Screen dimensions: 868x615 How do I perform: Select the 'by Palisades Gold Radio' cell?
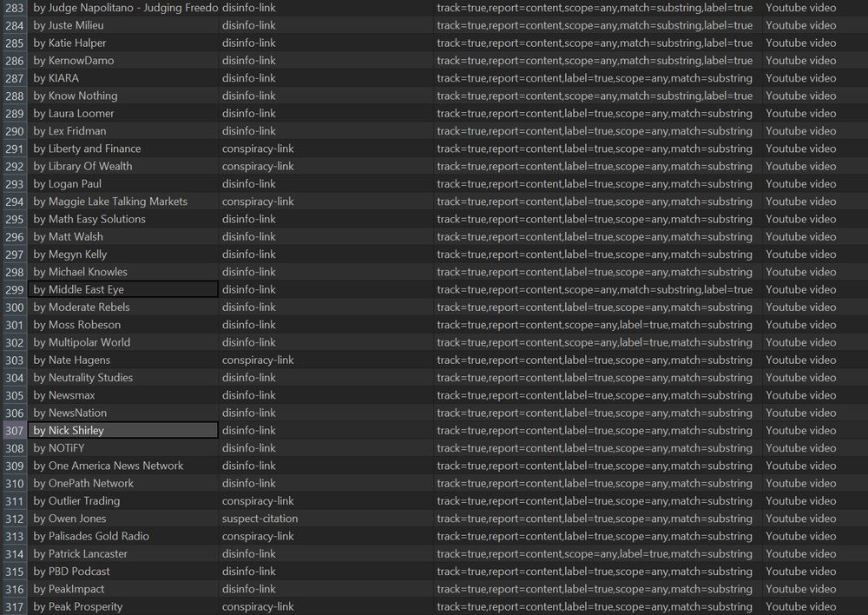[123, 536]
